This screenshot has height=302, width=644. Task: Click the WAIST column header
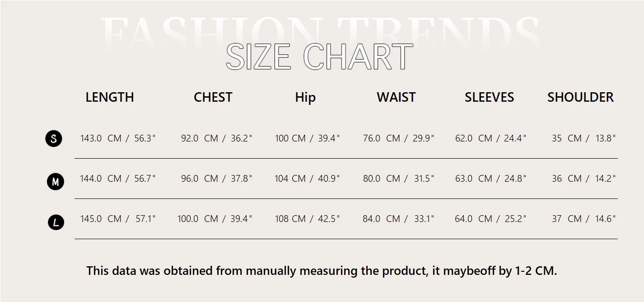click(x=396, y=97)
